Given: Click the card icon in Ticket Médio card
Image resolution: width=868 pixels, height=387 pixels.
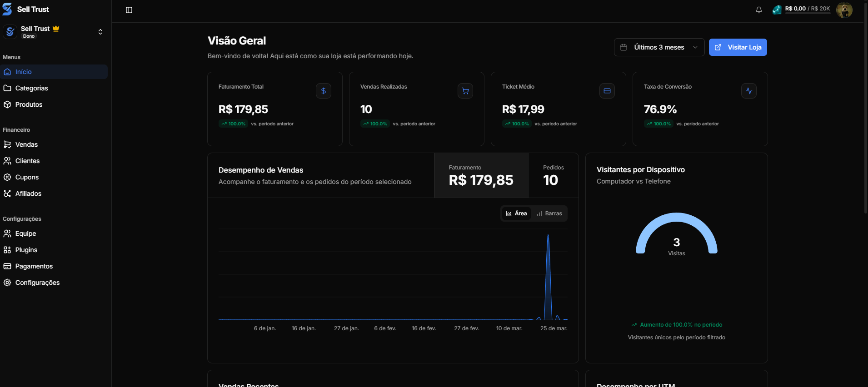Looking at the screenshot, I should (x=607, y=91).
